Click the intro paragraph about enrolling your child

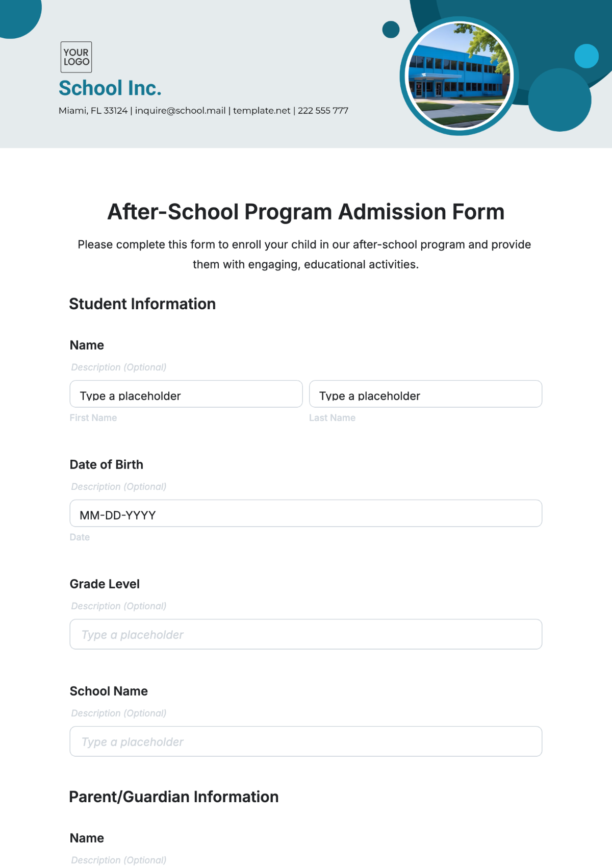(x=305, y=254)
